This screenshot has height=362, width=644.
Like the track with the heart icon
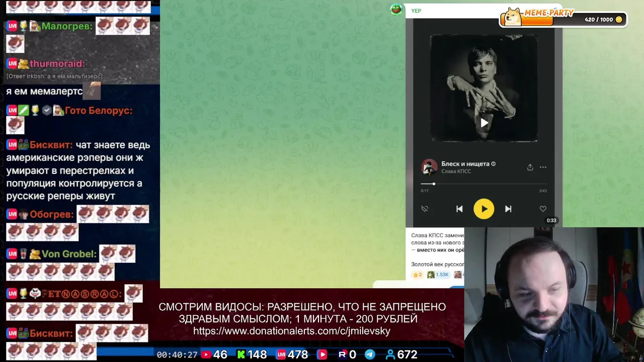pos(543,209)
